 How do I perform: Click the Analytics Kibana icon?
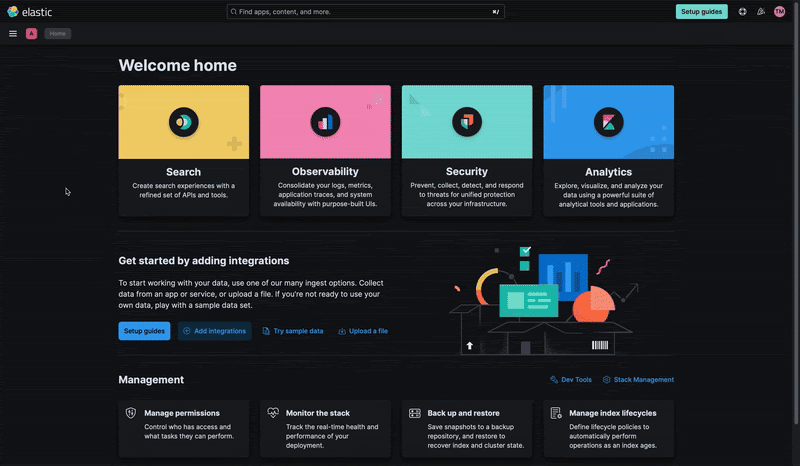coord(608,122)
